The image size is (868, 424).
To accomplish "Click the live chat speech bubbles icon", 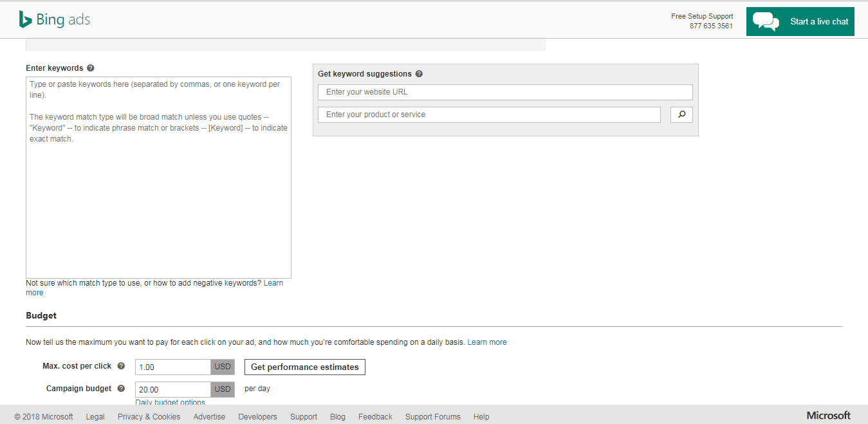I will 766,21.
